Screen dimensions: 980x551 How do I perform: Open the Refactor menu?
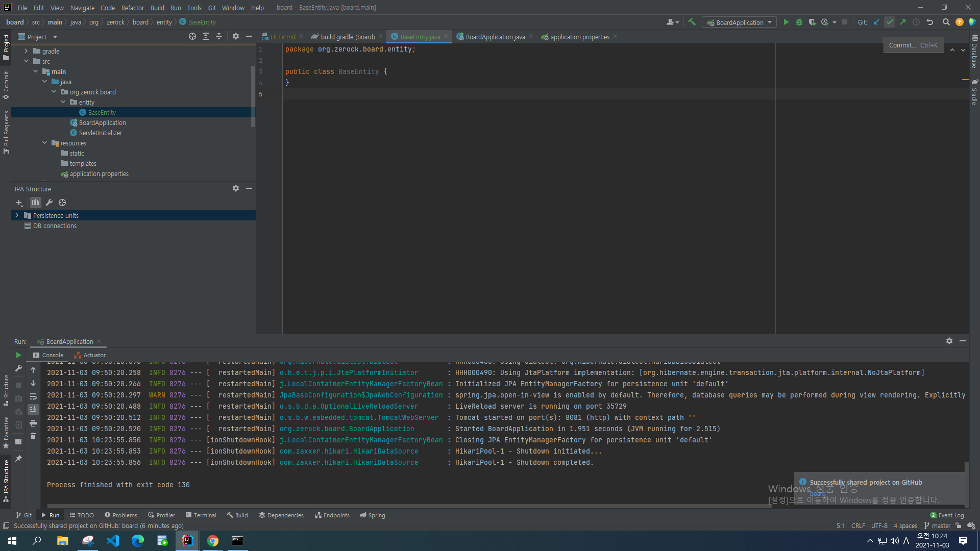pos(132,8)
